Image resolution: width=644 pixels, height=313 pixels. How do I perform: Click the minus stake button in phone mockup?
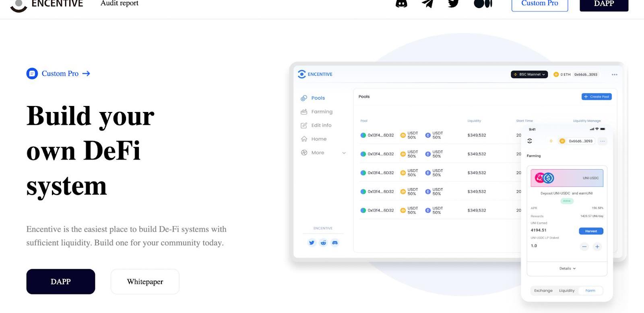[584, 247]
